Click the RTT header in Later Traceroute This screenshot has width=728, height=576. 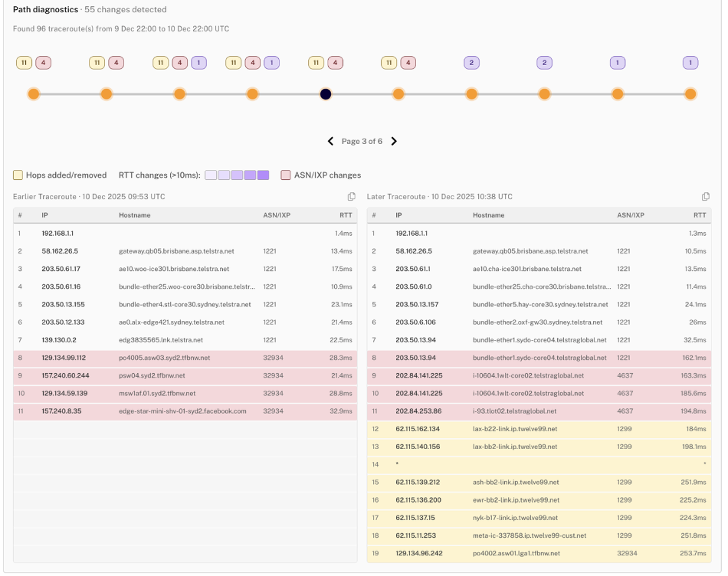699,215
